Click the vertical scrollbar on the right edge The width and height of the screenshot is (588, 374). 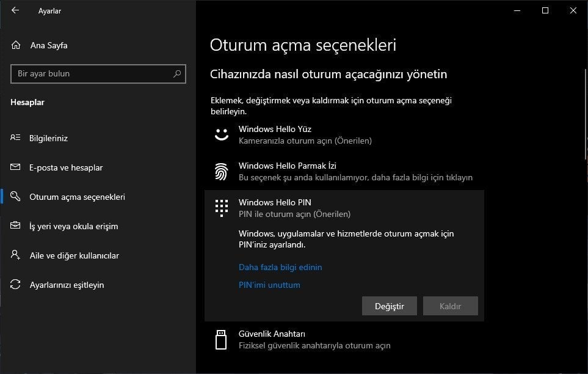(586, 114)
